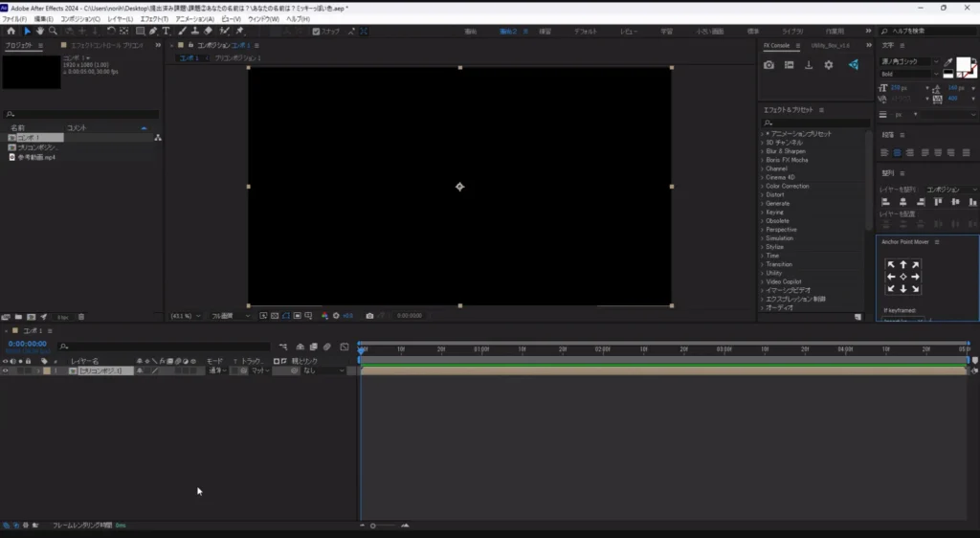Click the eyedropper in the Character panel

click(x=947, y=63)
